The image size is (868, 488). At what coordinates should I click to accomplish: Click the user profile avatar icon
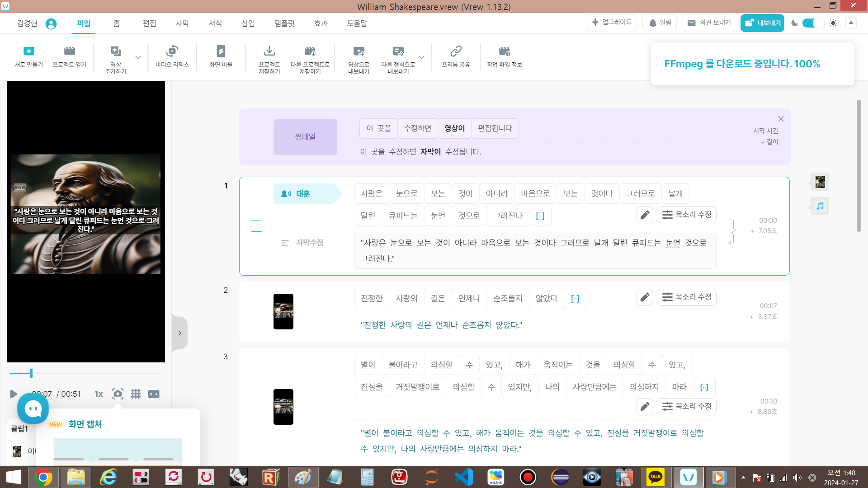[x=51, y=23]
